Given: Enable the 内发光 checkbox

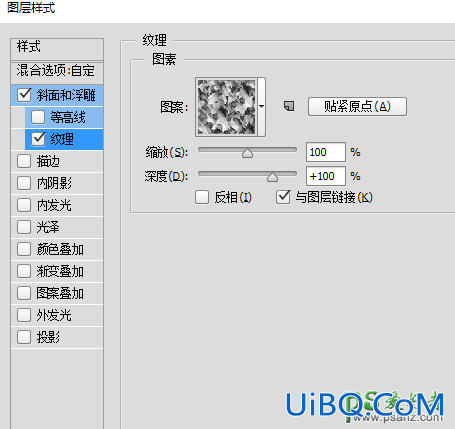Looking at the screenshot, I should 24,205.
